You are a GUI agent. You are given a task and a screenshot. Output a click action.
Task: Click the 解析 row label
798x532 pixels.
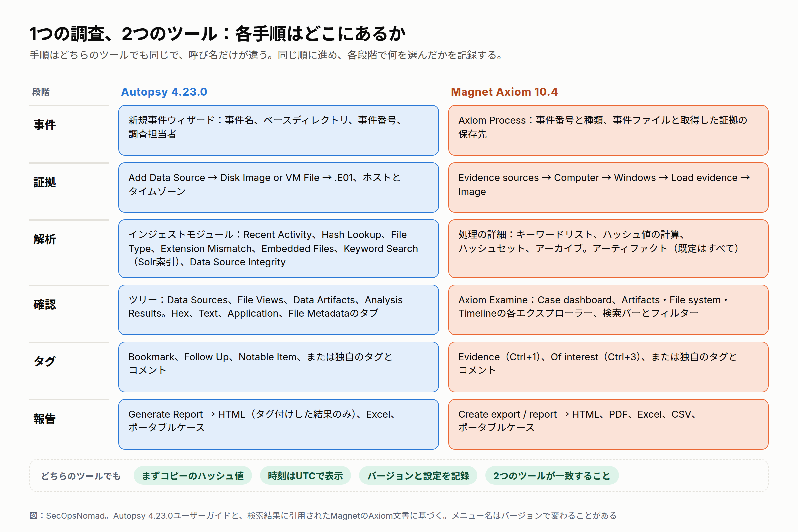coord(45,239)
